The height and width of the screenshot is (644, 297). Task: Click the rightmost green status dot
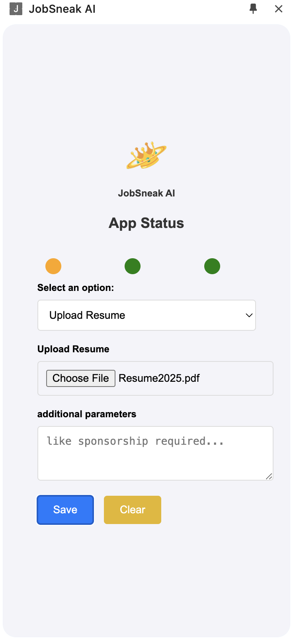point(212,266)
